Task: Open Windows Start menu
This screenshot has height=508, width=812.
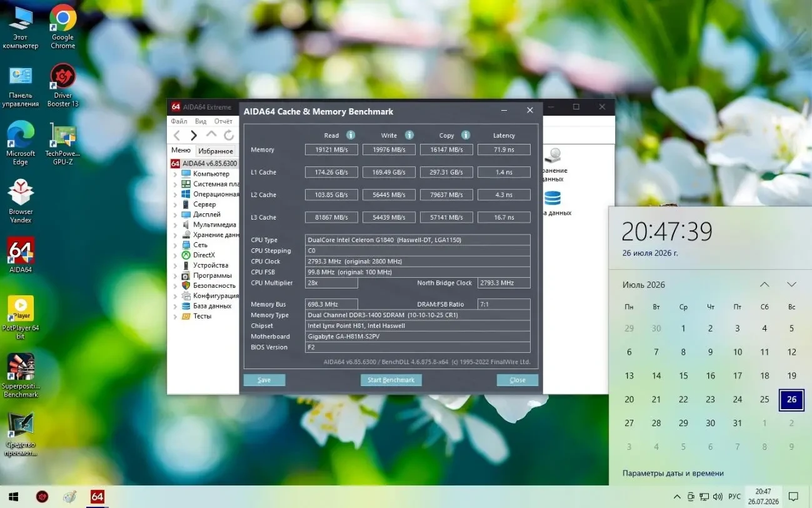Action: pyautogui.click(x=13, y=497)
